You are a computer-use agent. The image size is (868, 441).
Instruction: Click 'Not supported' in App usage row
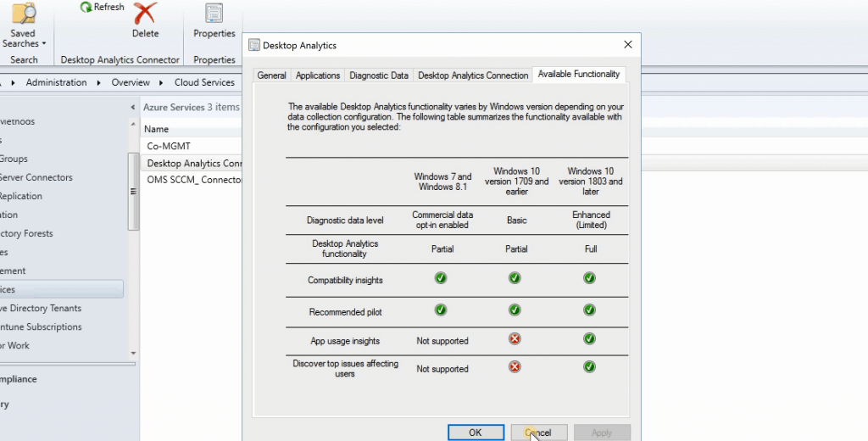[x=442, y=341]
